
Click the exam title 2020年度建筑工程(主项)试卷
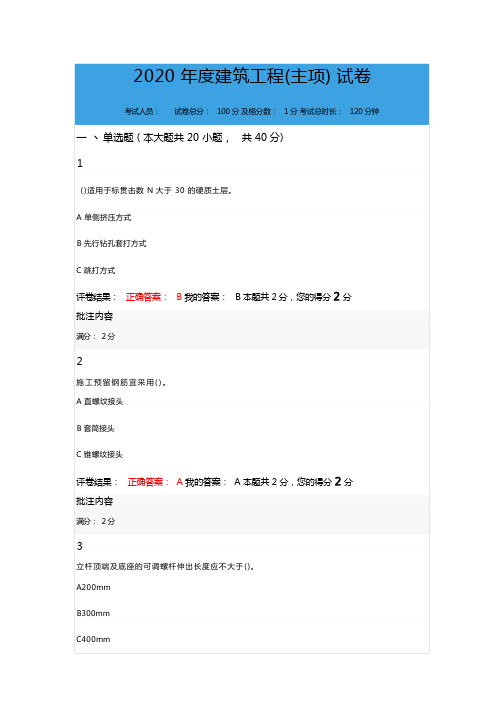point(252,76)
